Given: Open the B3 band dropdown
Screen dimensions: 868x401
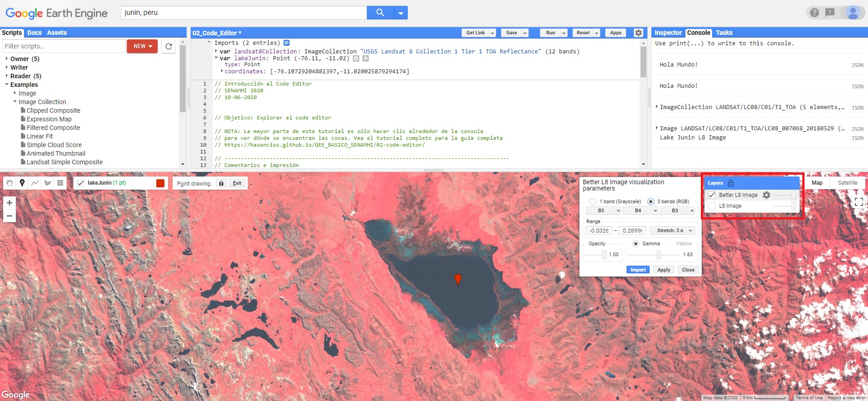Looking at the screenshot, I should tap(677, 211).
